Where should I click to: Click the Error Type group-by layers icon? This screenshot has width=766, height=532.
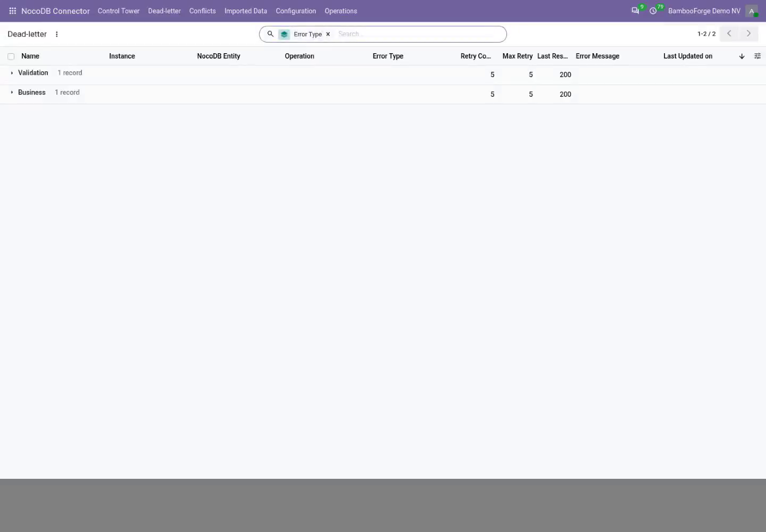point(284,34)
